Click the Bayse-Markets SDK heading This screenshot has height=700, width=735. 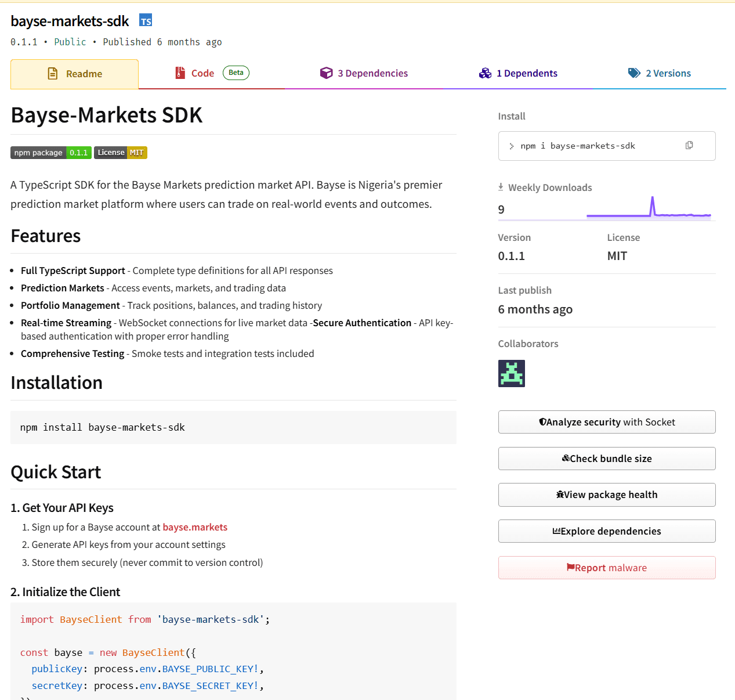107,115
